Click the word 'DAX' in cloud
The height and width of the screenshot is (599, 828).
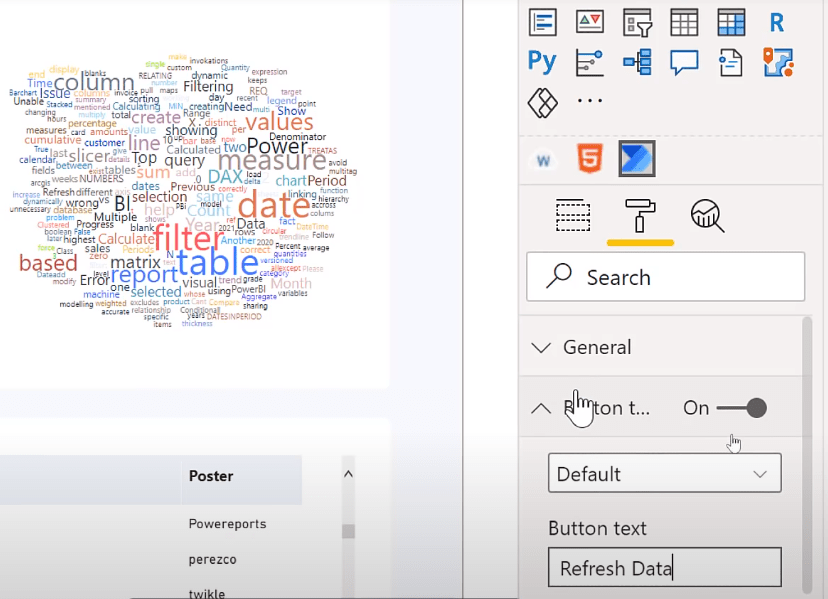[x=225, y=176]
